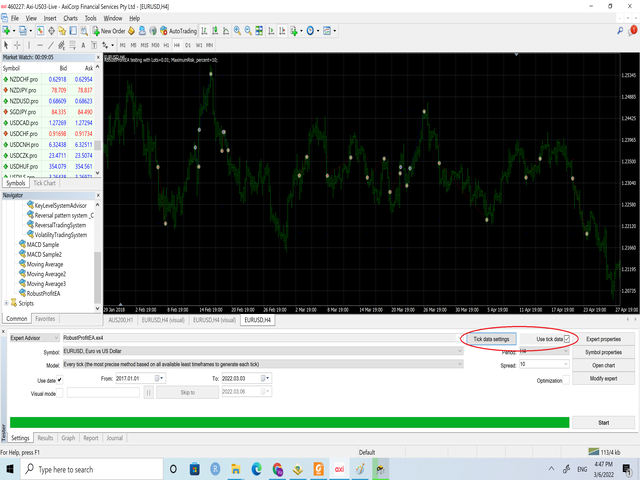The image size is (640, 480).
Task: Switch chart to line chart icon
Action: [226, 31]
